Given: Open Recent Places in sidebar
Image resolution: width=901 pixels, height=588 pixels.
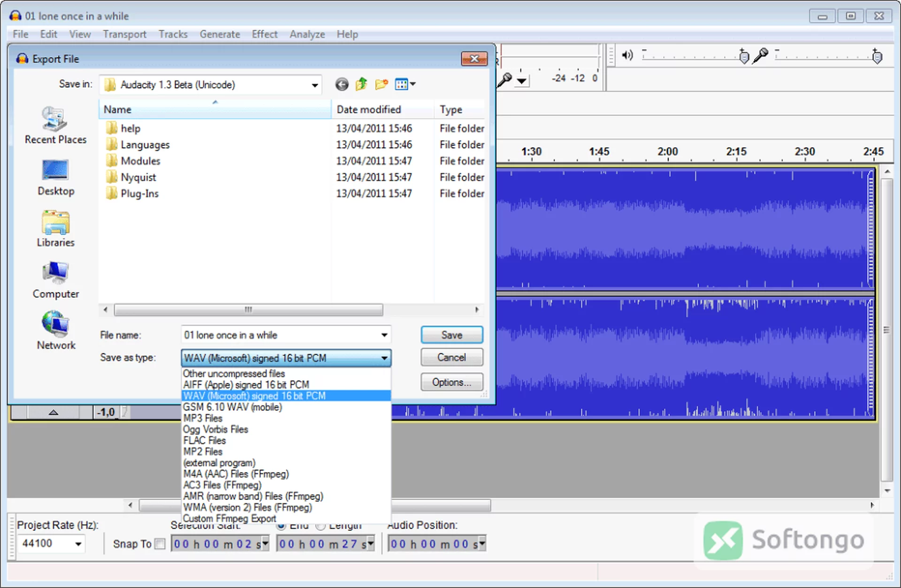Looking at the screenshot, I should 55,126.
